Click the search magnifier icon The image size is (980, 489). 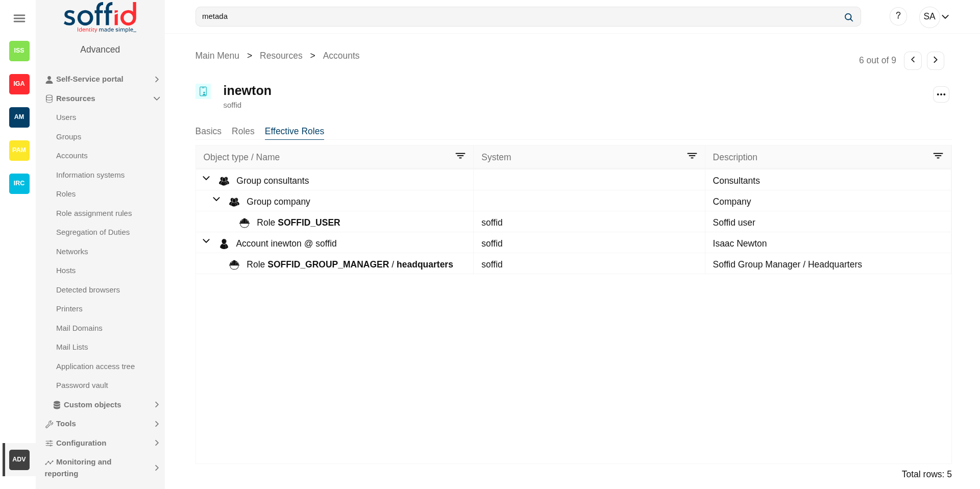coord(848,17)
